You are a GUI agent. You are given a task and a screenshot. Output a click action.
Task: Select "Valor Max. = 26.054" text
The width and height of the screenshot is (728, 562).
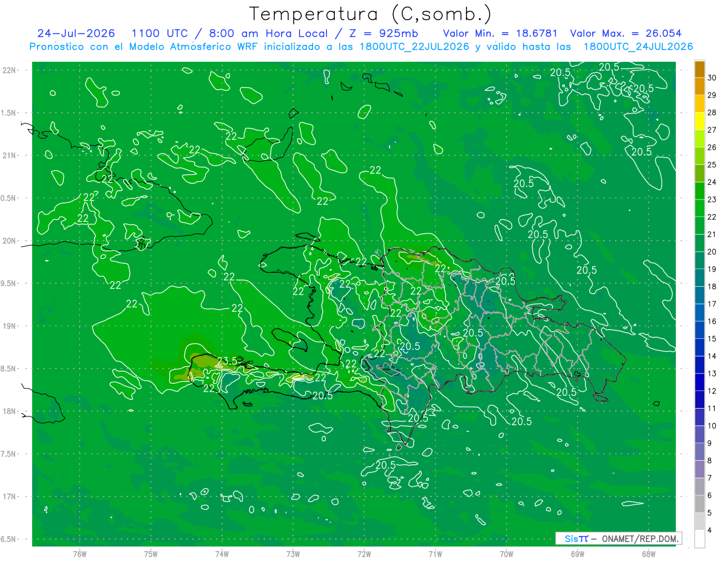click(626, 33)
